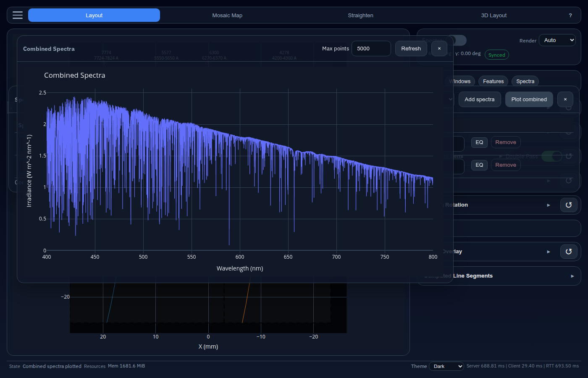Click the Synced status badge
588x378 pixels.
[497, 55]
